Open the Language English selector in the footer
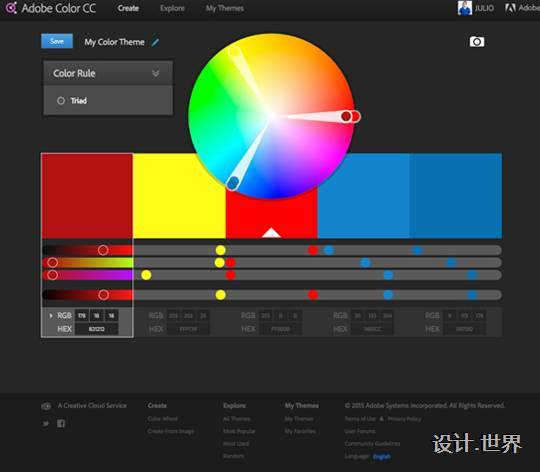The image size is (540, 472). pyautogui.click(x=382, y=457)
